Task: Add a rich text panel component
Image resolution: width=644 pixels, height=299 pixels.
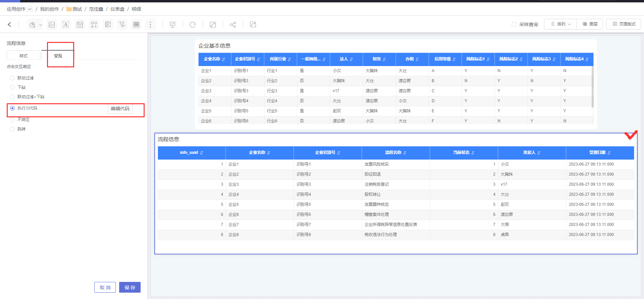Action: 80,24
